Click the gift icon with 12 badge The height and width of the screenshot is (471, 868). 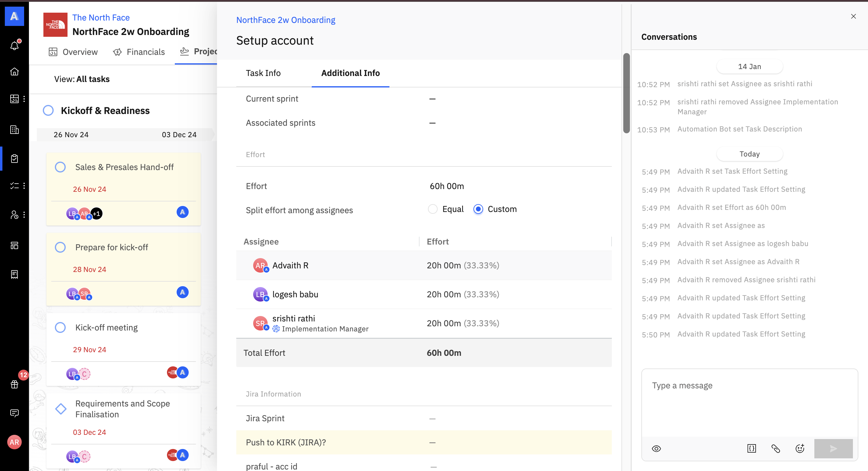click(14, 384)
